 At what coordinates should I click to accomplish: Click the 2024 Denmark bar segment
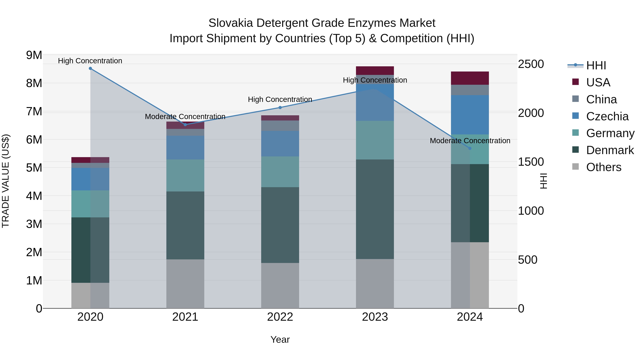[470, 203]
